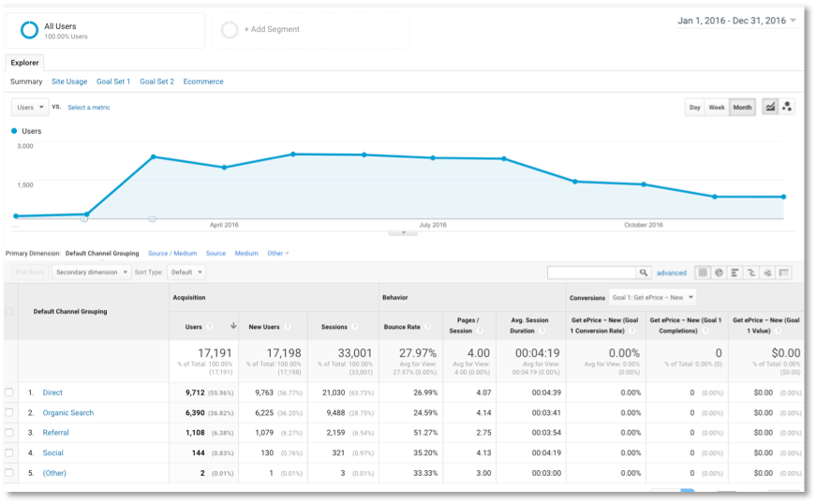Select the comparison view icon
This screenshot has width=817, height=504.
click(751, 273)
